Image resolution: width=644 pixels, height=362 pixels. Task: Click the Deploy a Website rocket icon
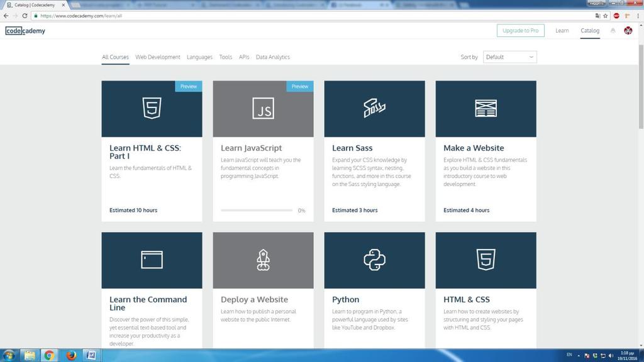point(264,260)
